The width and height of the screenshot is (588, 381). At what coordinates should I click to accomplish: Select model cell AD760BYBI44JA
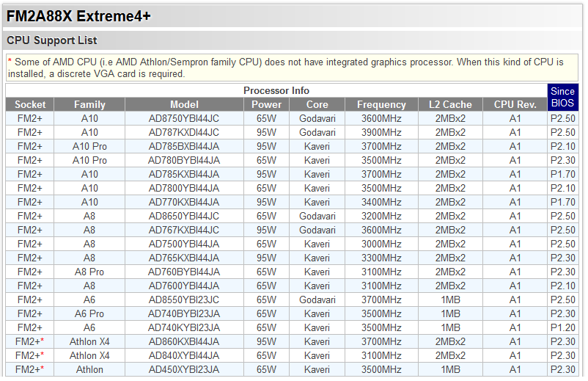click(x=184, y=272)
